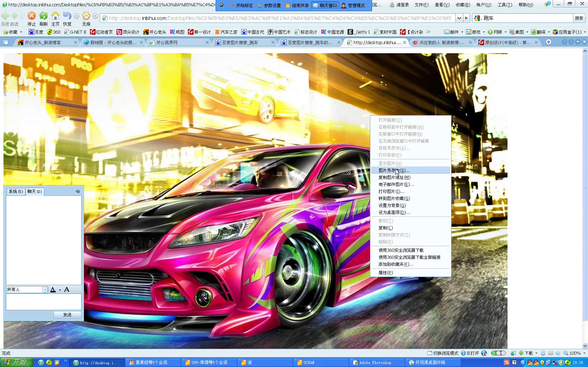The image size is (588, 367).
Task: Open 素材中国 bookmark
Action: pos(385,32)
